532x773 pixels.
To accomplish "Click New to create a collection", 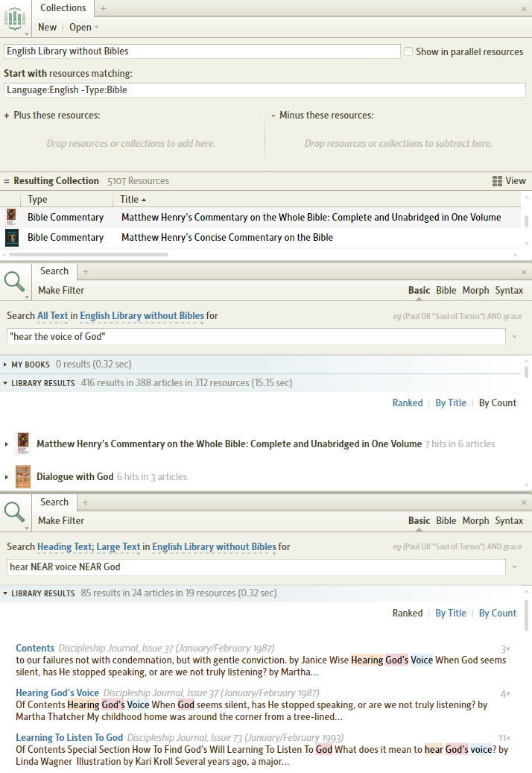I will 47,27.
